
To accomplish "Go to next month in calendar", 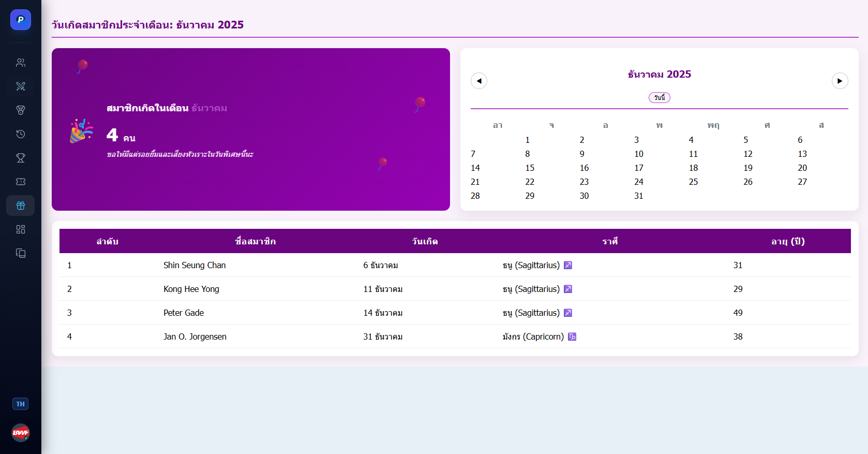I will (840, 81).
